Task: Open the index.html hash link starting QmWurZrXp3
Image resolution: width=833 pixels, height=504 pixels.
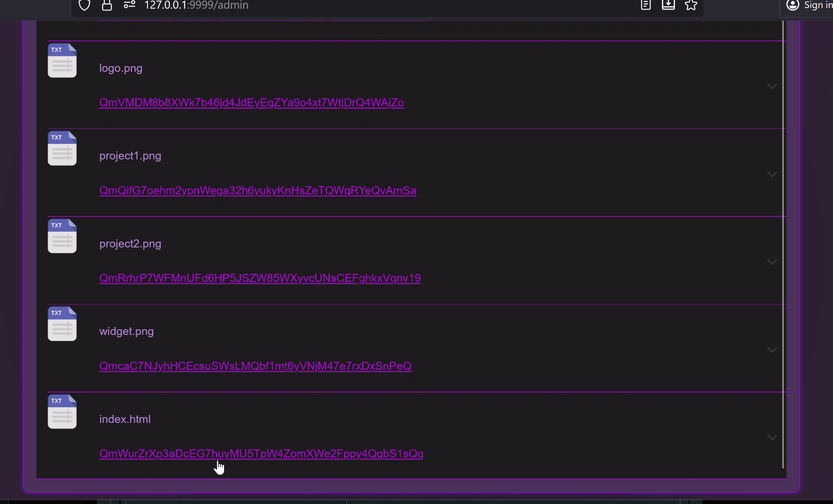Action: pos(261,453)
